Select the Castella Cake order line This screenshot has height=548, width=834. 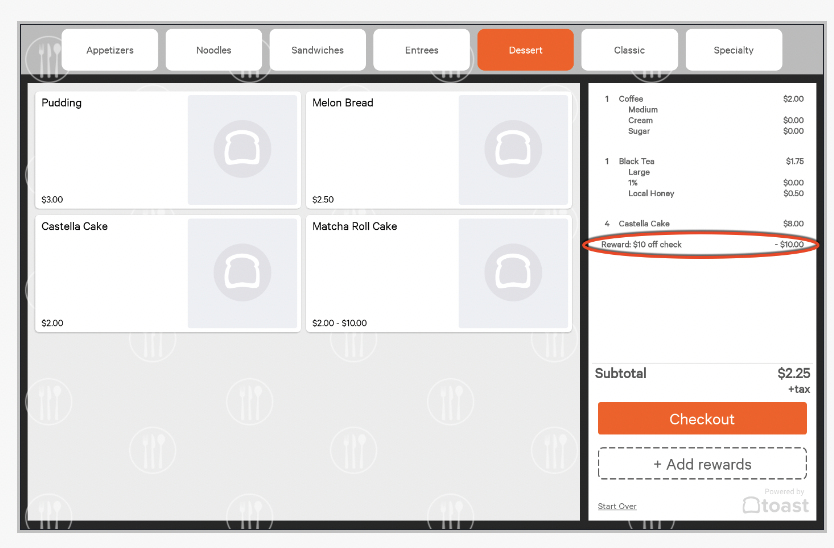tap(644, 224)
